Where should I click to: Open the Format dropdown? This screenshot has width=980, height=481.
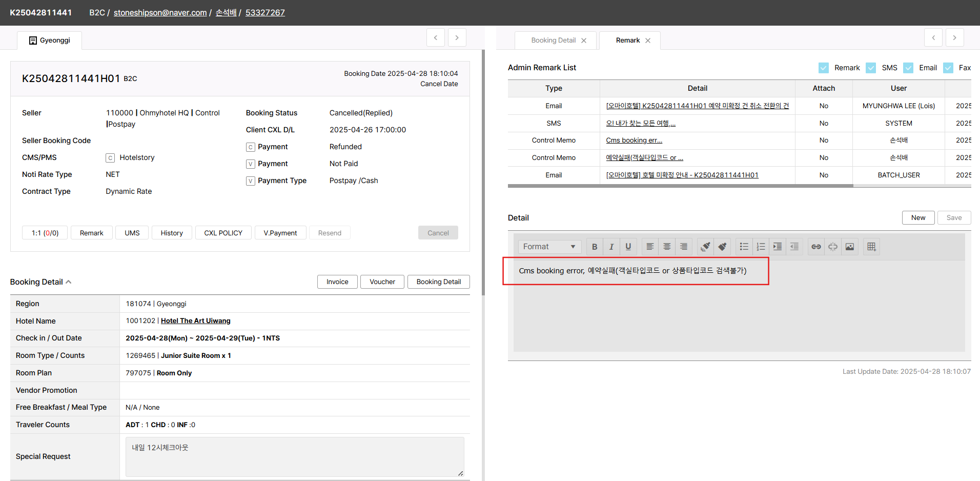[549, 247]
